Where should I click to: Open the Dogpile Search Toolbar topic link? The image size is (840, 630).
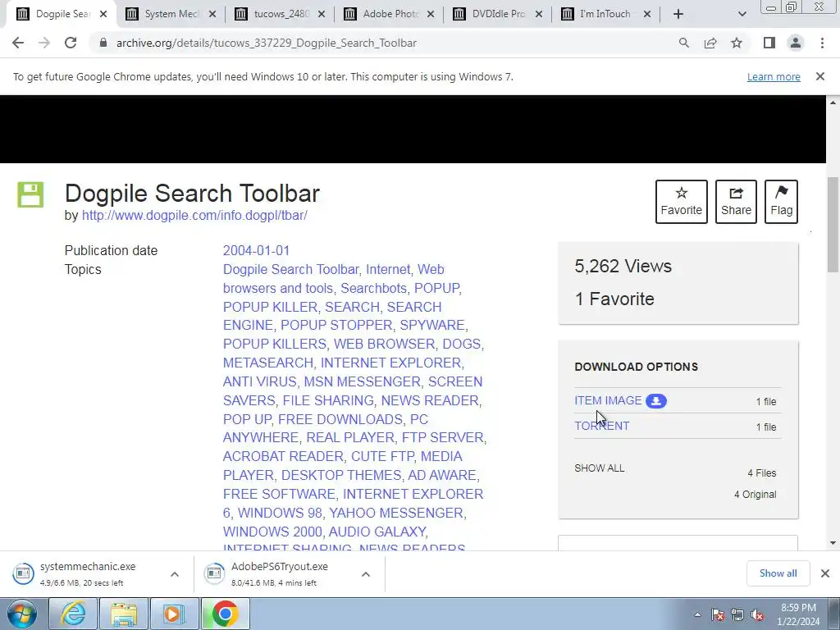tap(291, 269)
